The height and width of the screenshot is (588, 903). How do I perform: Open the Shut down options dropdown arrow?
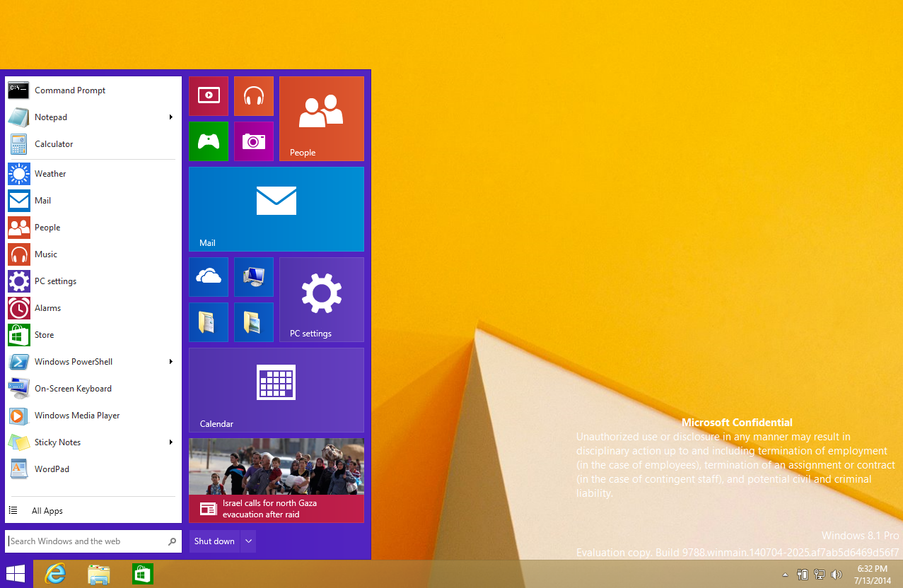247,541
